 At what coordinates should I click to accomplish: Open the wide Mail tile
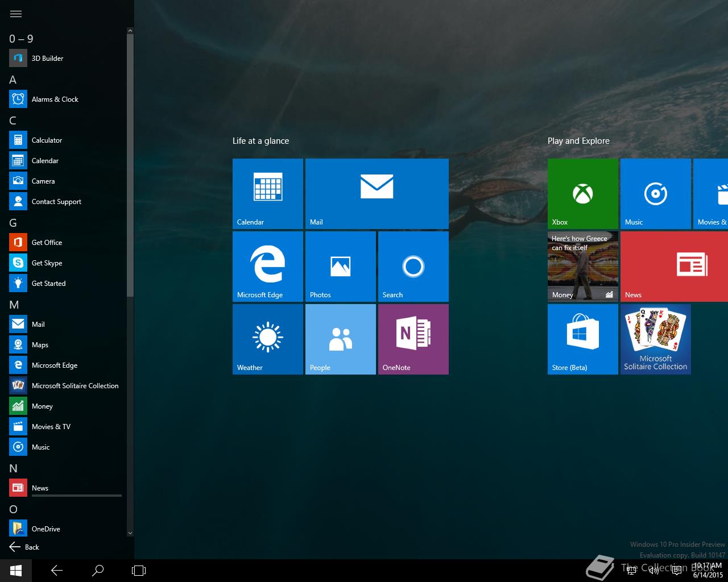click(x=377, y=194)
